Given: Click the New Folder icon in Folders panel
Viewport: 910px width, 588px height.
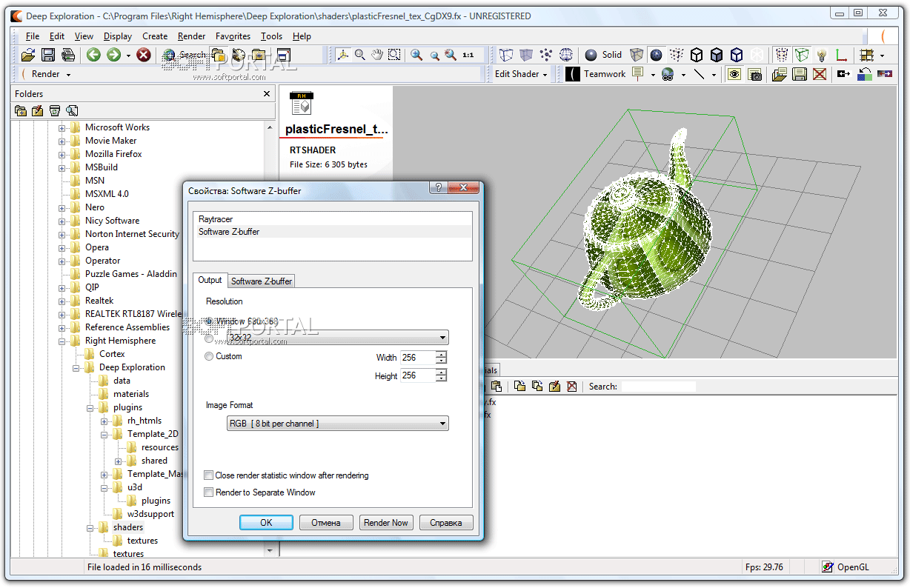Looking at the screenshot, I should [21, 111].
